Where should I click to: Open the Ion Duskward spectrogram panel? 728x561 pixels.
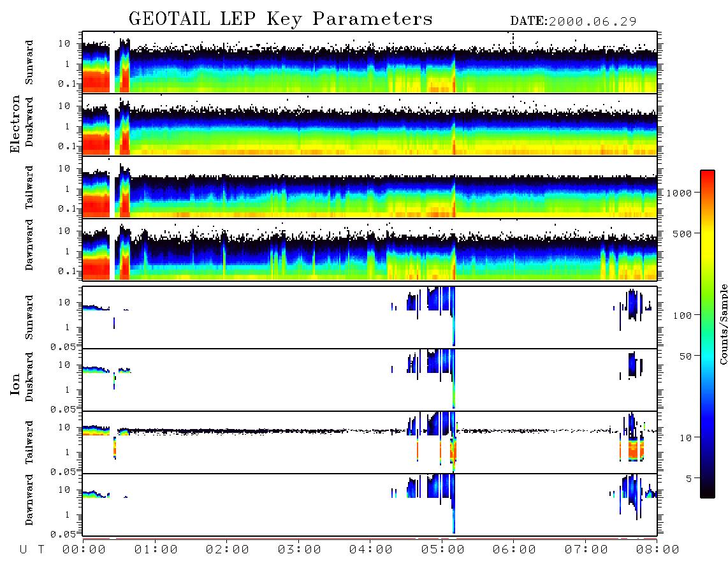tap(370, 379)
